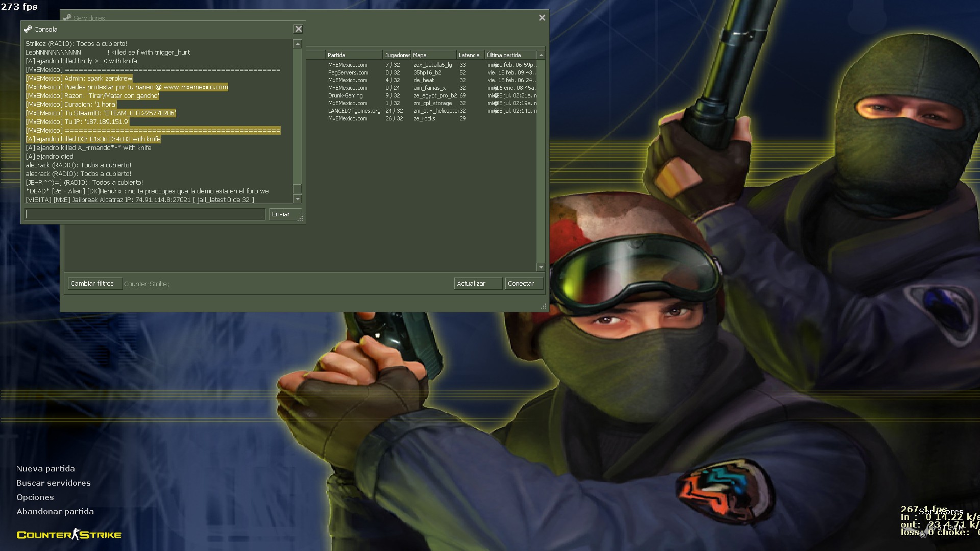Click the server list scrollbar up arrow
The image size is (980, 551).
tap(541, 55)
